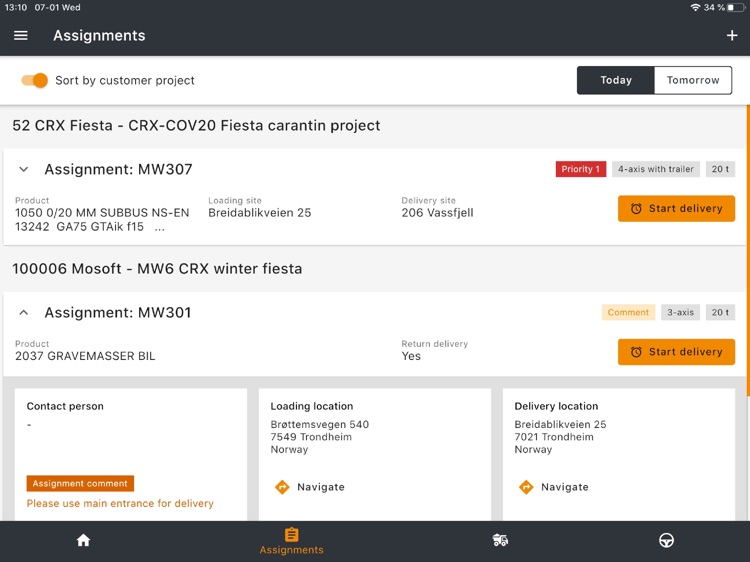Click the 206 Vassfjell delivery site

(x=437, y=213)
